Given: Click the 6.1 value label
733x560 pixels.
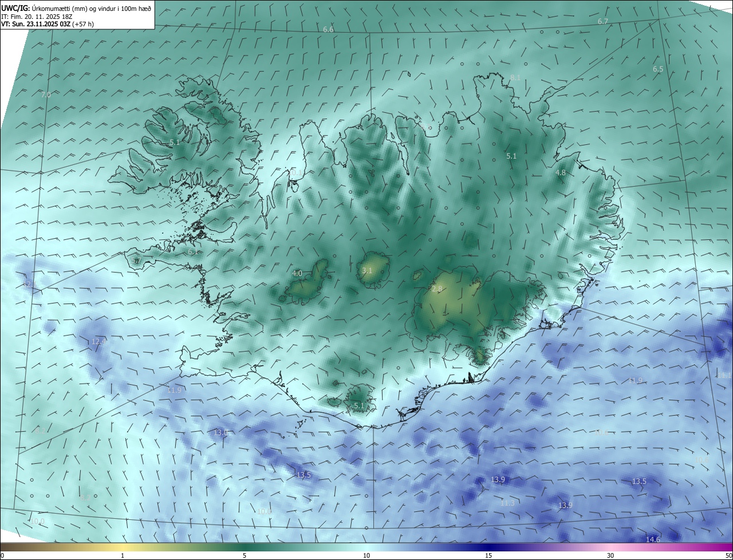Looking at the screenshot, I should 193,252.
